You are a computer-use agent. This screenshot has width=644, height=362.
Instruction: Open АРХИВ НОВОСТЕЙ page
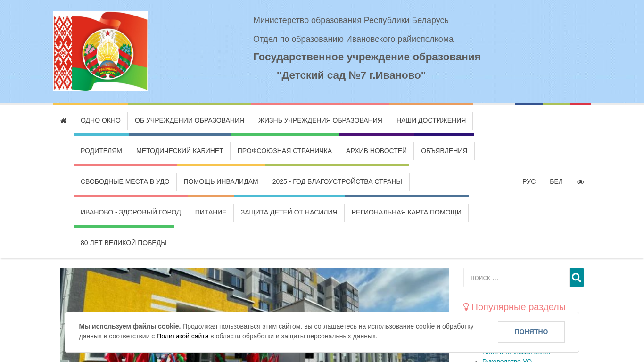pos(376,151)
